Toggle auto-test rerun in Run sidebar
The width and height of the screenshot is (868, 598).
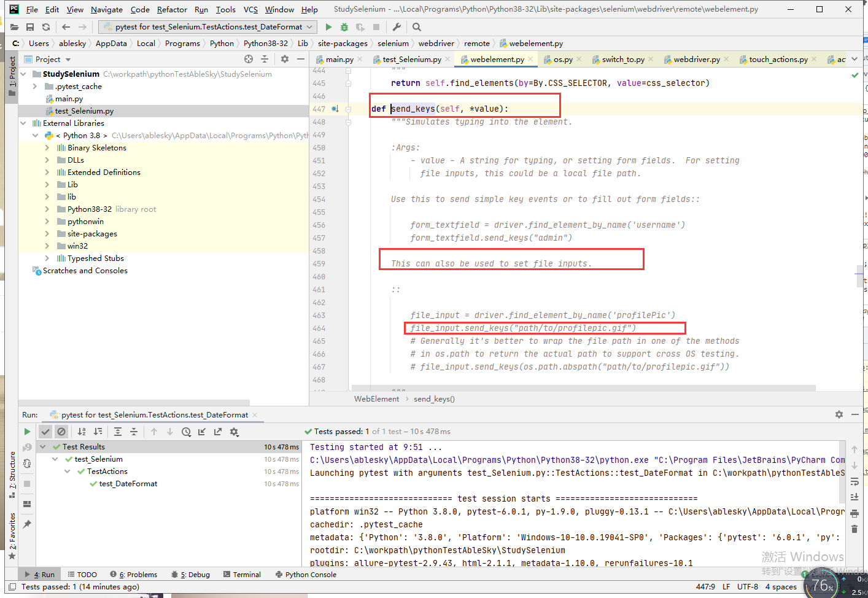(27, 464)
